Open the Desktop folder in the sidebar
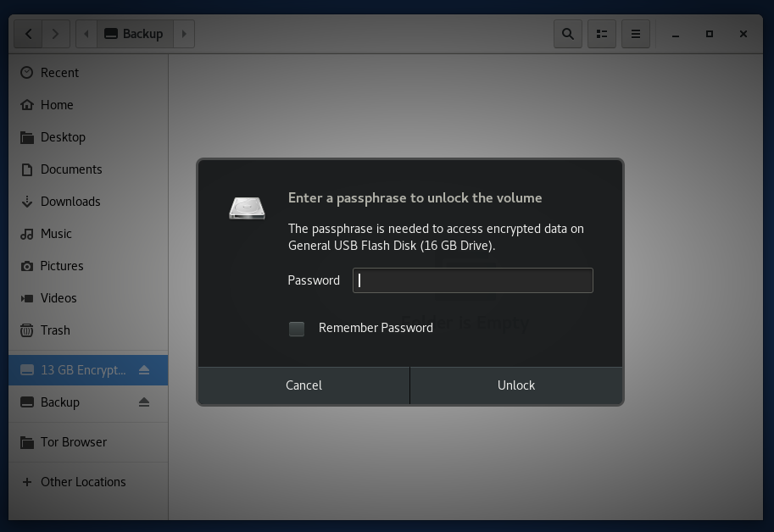The image size is (774, 532). coord(88,137)
